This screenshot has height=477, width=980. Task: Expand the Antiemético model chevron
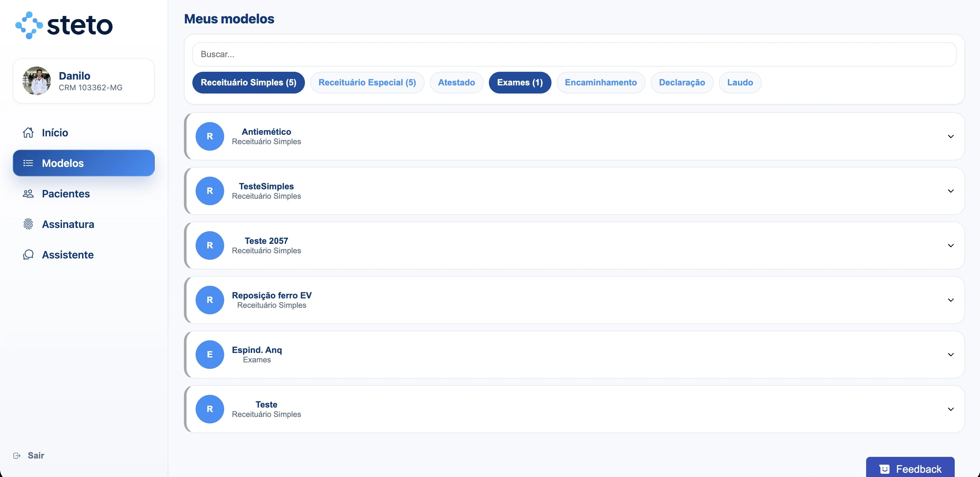(950, 136)
